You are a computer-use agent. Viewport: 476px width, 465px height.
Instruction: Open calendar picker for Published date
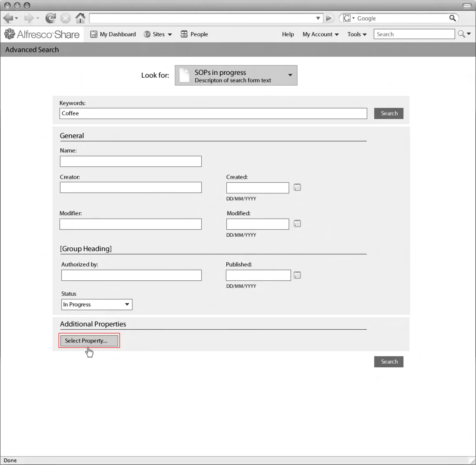click(x=297, y=275)
